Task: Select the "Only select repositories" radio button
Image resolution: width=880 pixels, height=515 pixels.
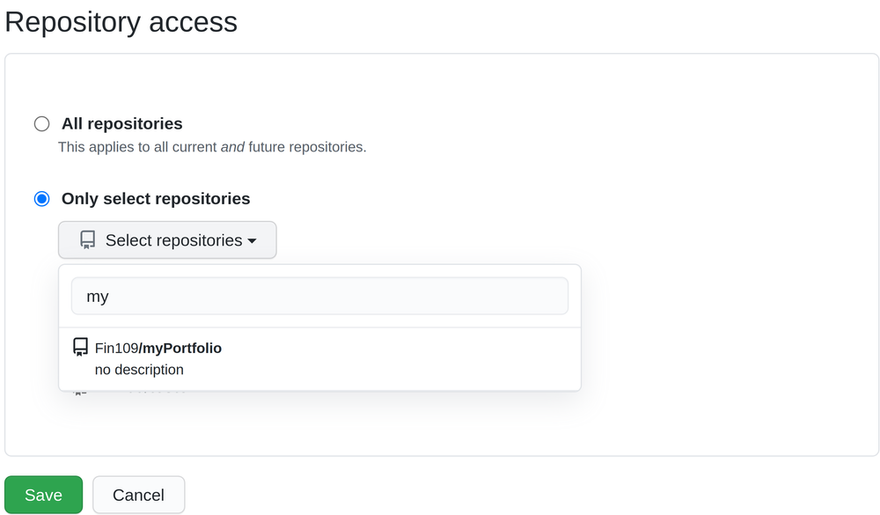Action: click(x=42, y=199)
